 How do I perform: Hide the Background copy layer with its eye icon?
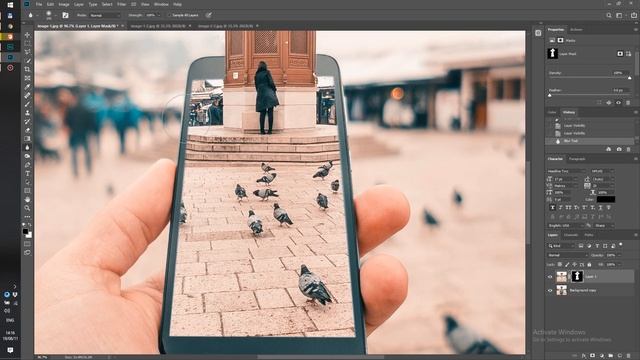click(550, 291)
